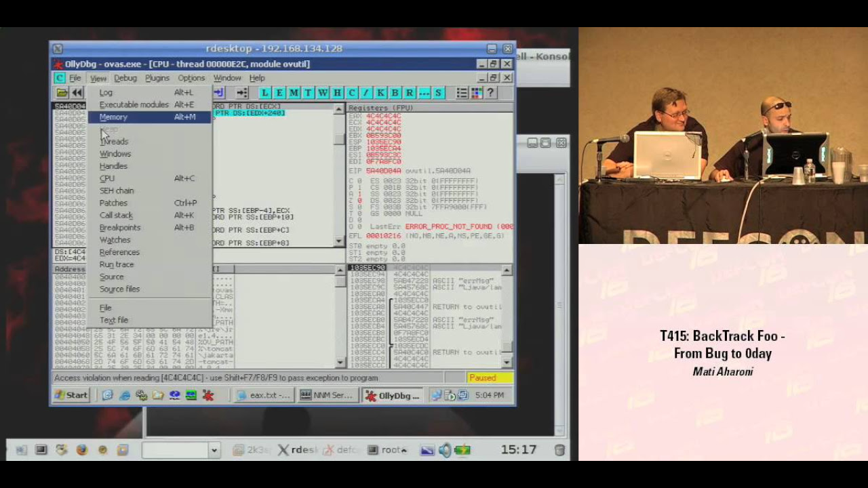Image resolution: width=868 pixels, height=488 pixels.
Task: Open Windows list (W button)
Action: click(x=323, y=93)
